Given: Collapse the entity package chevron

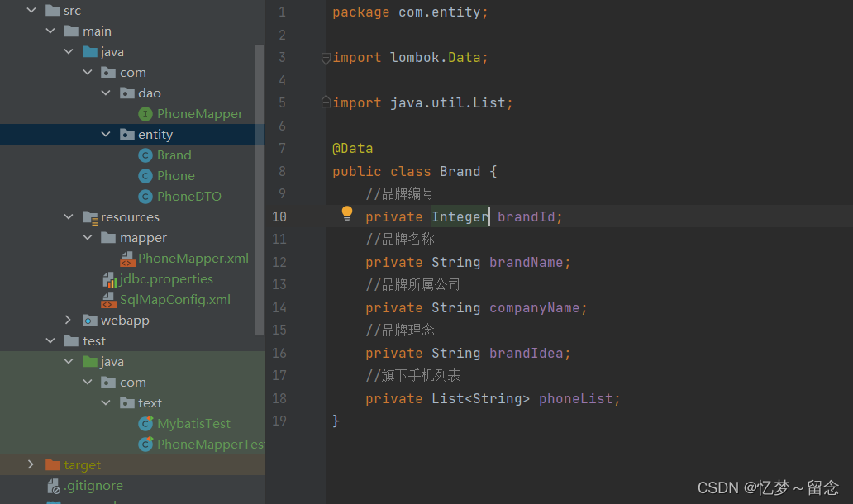Looking at the screenshot, I should click(x=106, y=135).
